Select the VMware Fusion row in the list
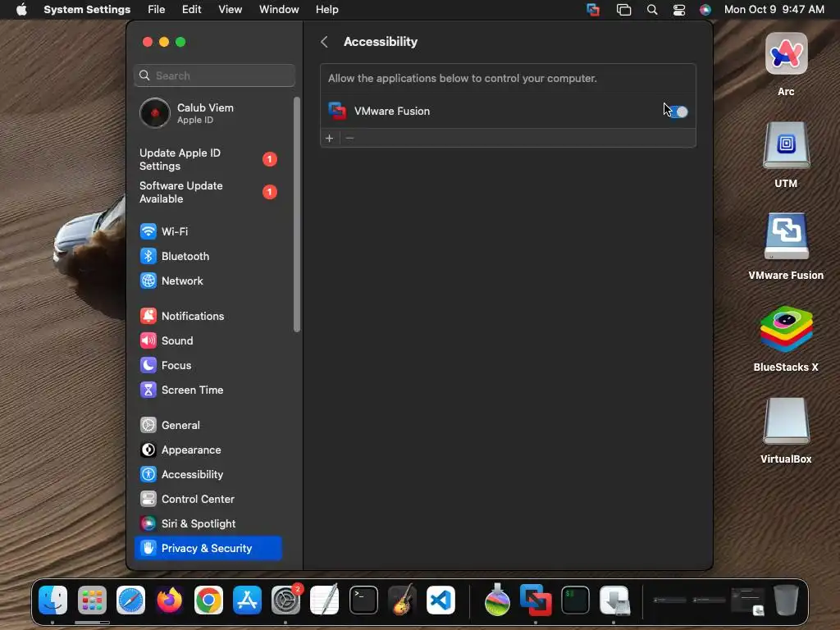 pyautogui.click(x=508, y=112)
